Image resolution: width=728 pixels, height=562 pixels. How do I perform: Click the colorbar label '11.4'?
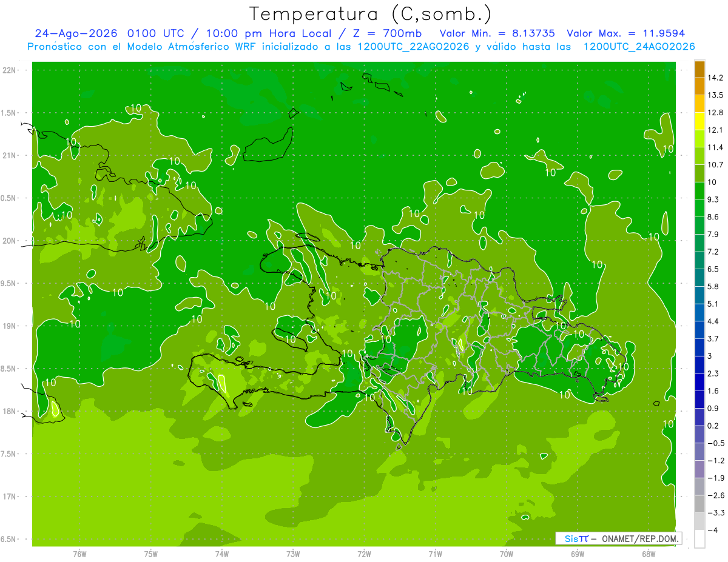(x=716, y=147)
